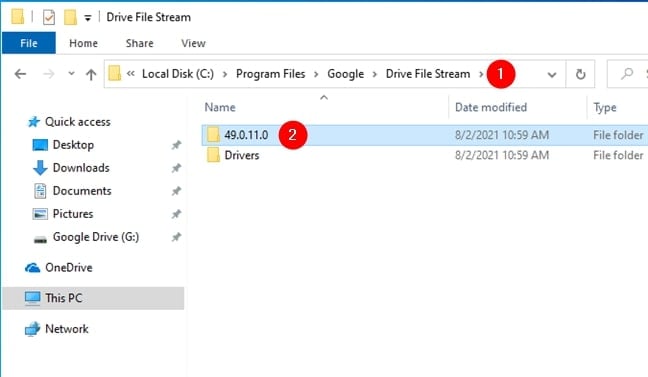Sort by Type column header
This screenshot has width=648, height=377.
pyautogui.click(x=605, y=107)
